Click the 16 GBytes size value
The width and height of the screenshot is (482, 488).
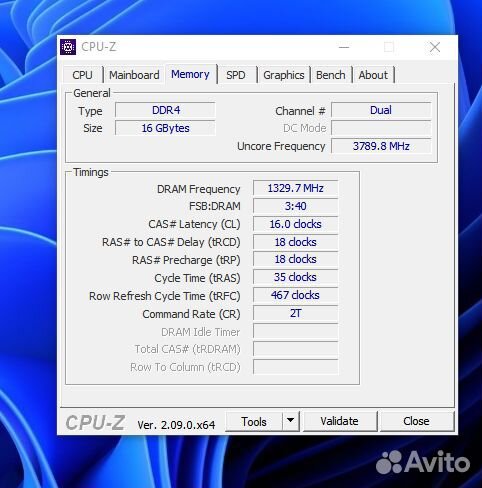tap(166, 128)
